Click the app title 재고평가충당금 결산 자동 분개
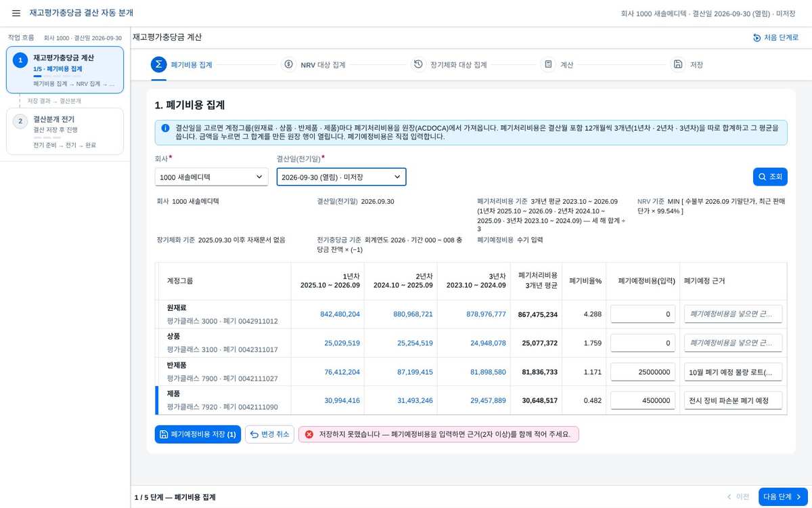This screenshot has height=508, width=812. [81, 13]
